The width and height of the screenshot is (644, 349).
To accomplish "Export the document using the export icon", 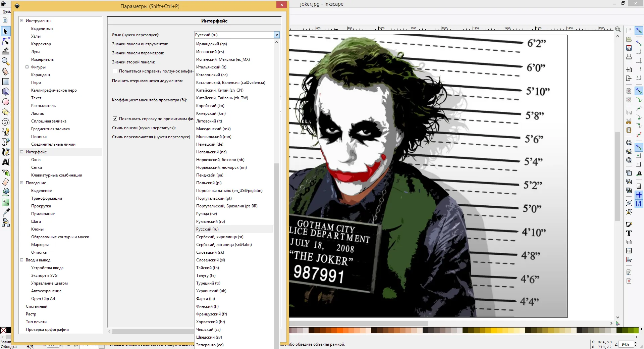I will click(x=629, y=78).
